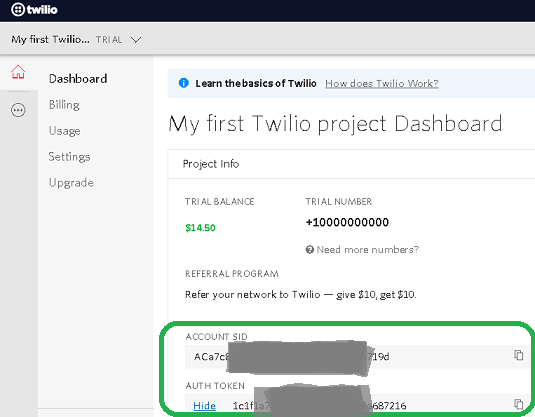Click the My first Twilio project Dashboard heading
Image resolution: width=535 pixels, height=417 pixels.
click(335, 124)
